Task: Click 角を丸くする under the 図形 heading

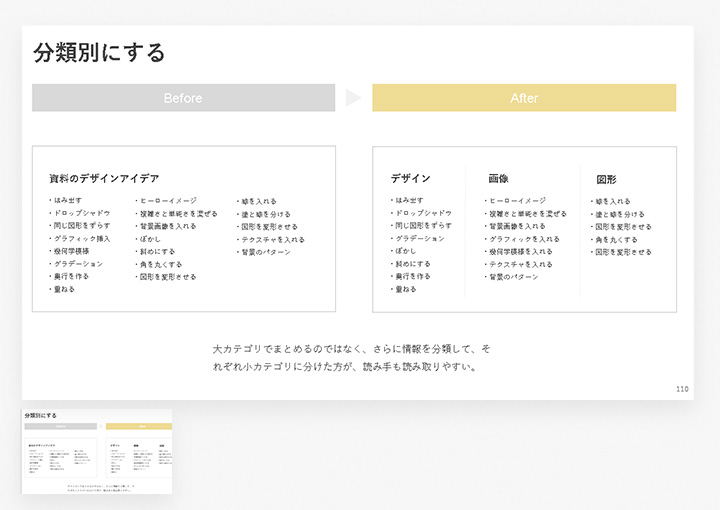Action: [x=616, y=240]
